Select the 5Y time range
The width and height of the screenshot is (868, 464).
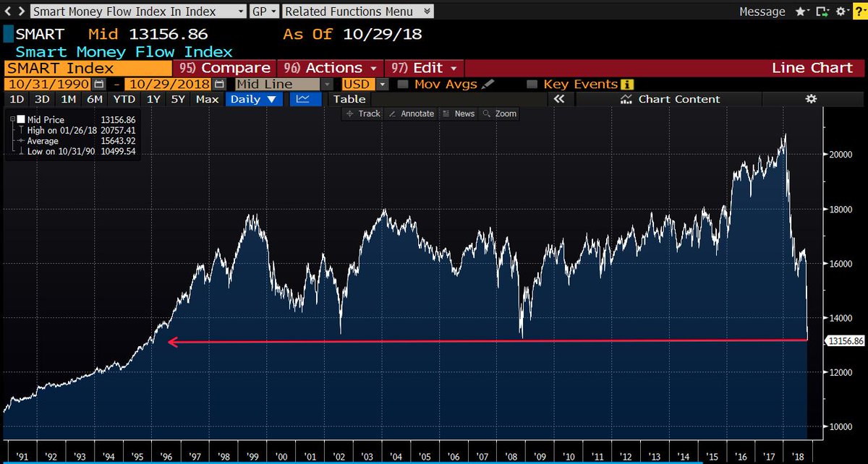pyautogui.click(x=178, y=99)
